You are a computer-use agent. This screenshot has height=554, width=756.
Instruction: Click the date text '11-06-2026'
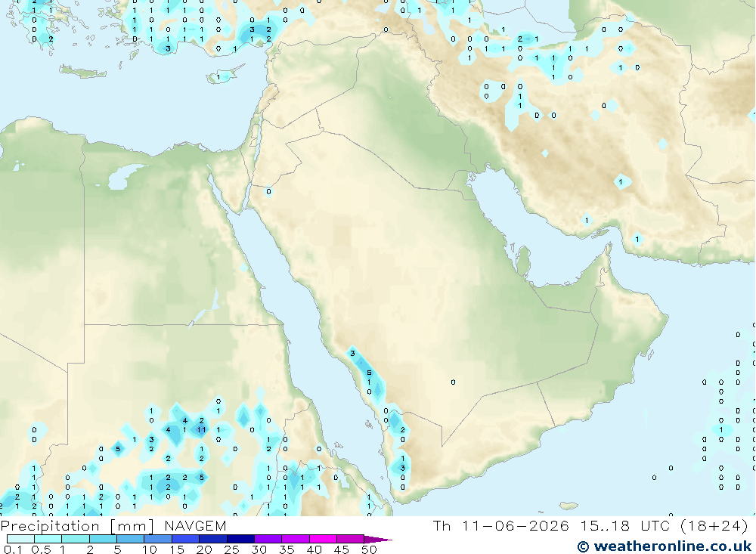(516, 525)
